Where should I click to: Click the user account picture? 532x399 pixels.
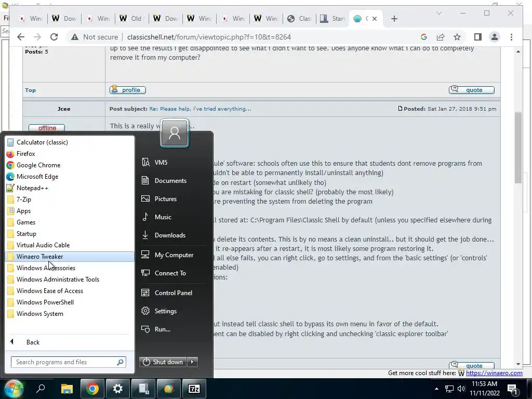coord(175,133)
